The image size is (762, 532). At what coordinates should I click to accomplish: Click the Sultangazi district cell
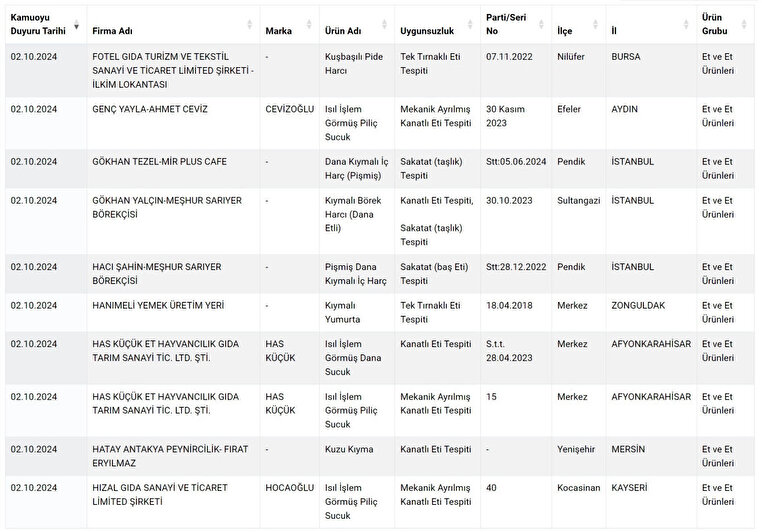click(x=579, y=200)
